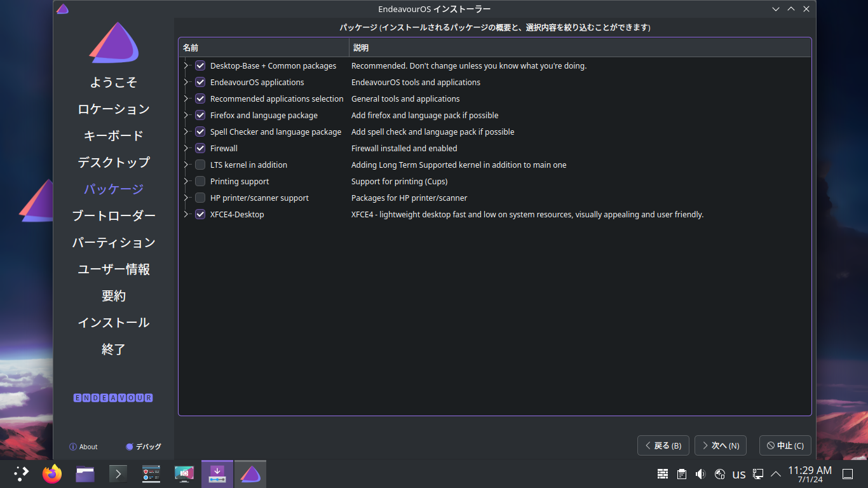Click the EndeavourOS logo in the title bar
Screen dimensions: 868x488
point(62,9)
